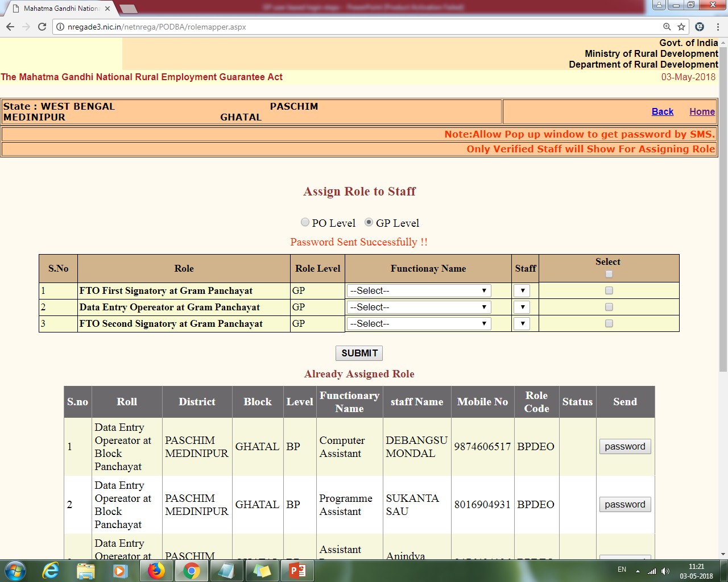
Task: Open Functionary Name dropdown for FTO First Signatory
Action: (x=419, y=290)
